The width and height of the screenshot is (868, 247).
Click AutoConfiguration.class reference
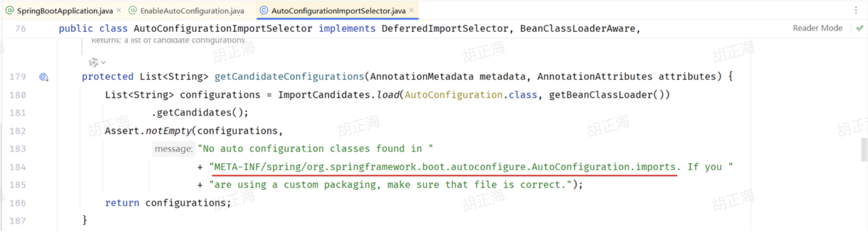tap(471, 95)
